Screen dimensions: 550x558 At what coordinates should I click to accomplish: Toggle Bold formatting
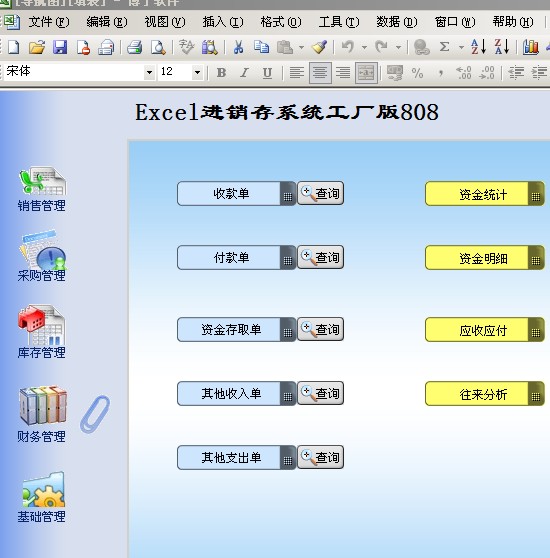tap(221, 73)
